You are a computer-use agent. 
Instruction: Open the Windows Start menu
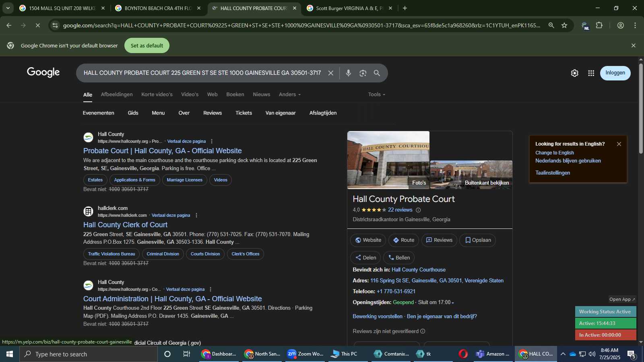(10, 354)
